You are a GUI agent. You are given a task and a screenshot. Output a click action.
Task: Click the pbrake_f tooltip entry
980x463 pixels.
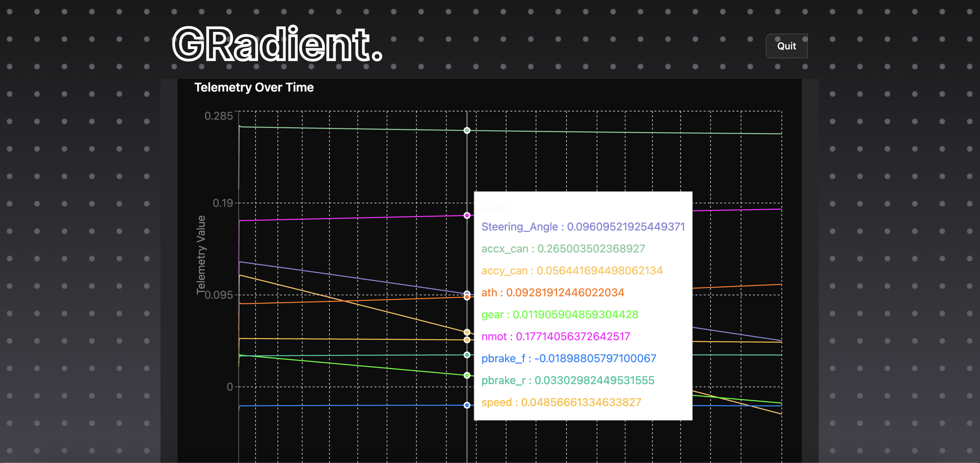[x=569, y=358]
